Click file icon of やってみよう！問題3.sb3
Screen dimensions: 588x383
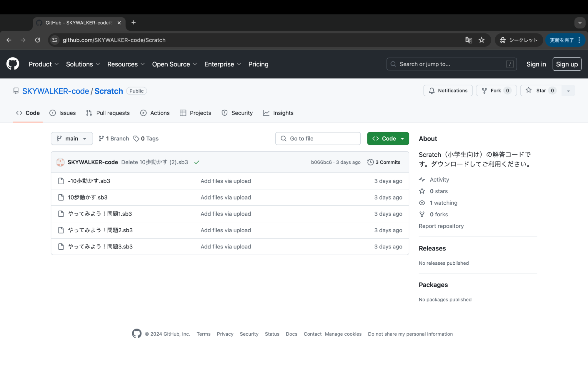[61, 247]
